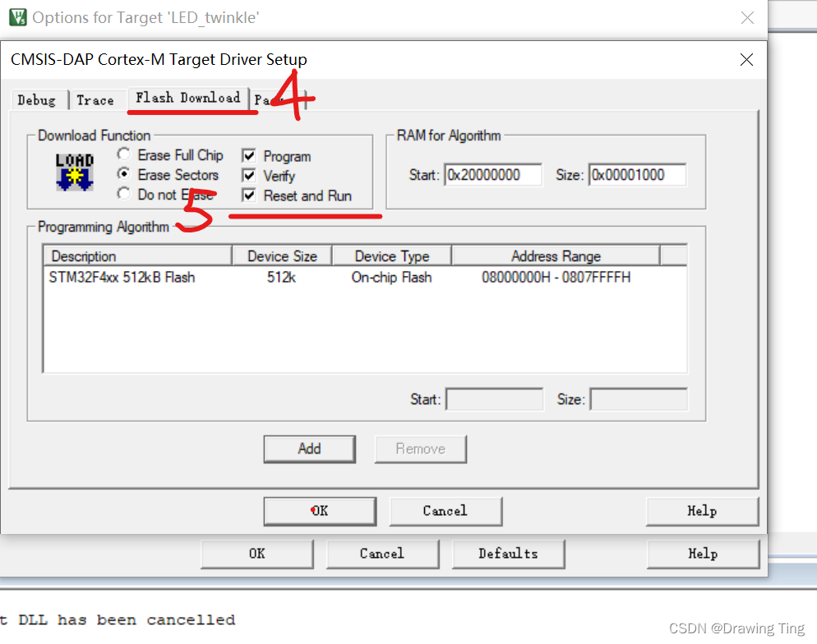Open Help in Driver Setup dialog
This screenshot has height=644, width=817.
(702, 511)
